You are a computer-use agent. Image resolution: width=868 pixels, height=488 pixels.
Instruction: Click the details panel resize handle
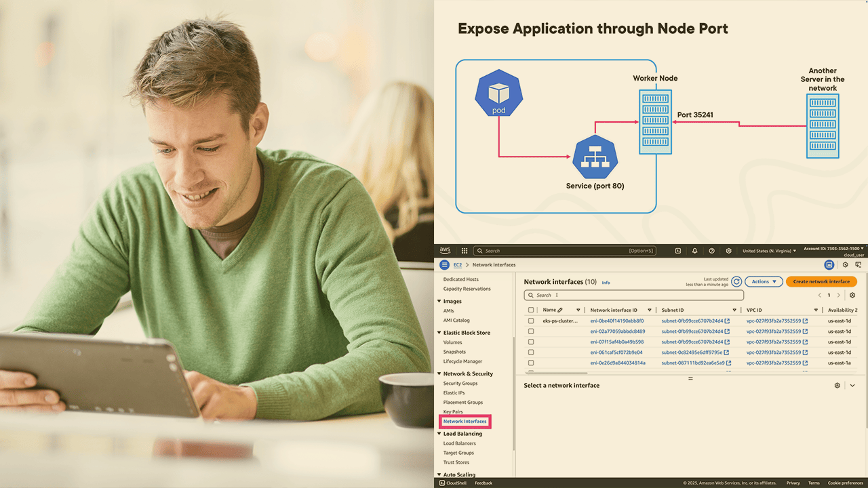[x=691, y=378]
